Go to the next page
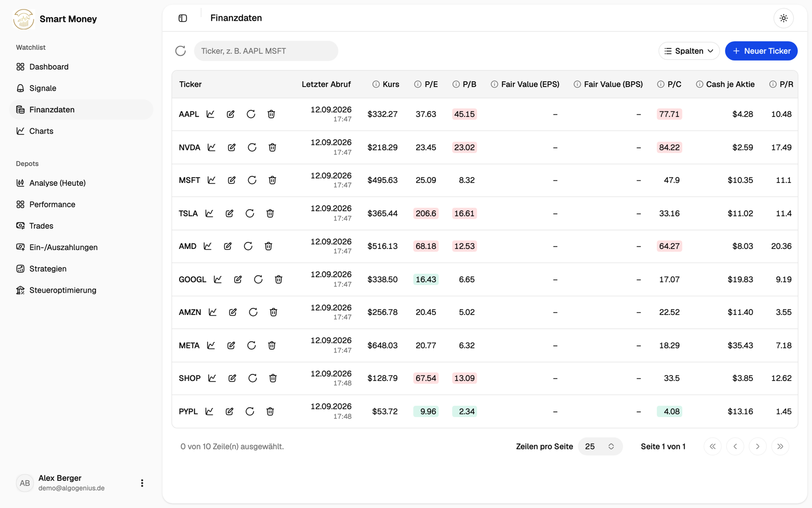The width and height of the screenshot is (812, 508). point(758,447)
